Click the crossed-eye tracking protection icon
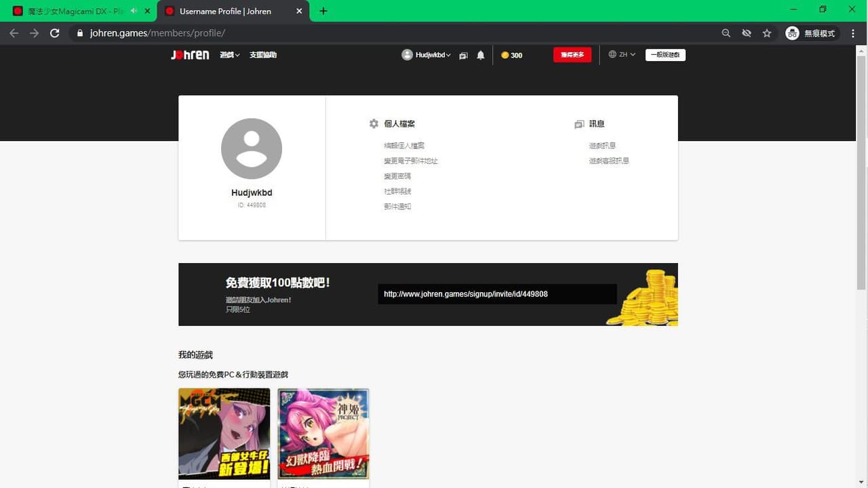Image resolution: width=868 pixels, height=488 pixels. pyautogui.click(x=747, y=33)
